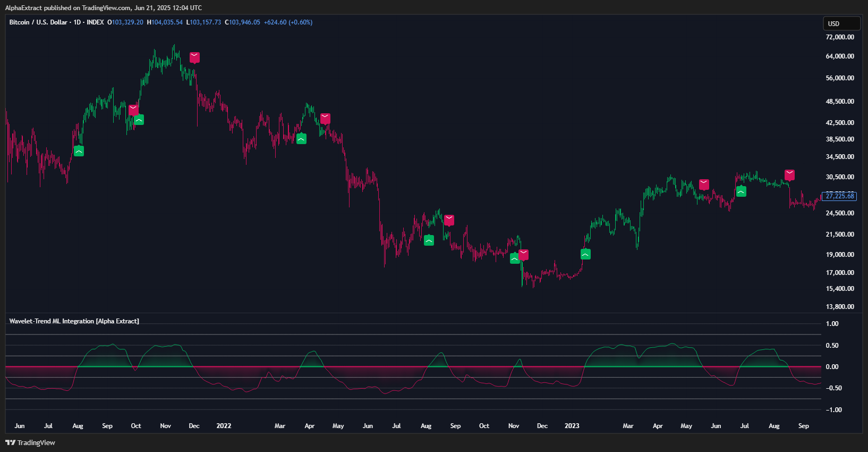Click the 21,500.00 price axis label
868x452 pixels.
[840, 235]
